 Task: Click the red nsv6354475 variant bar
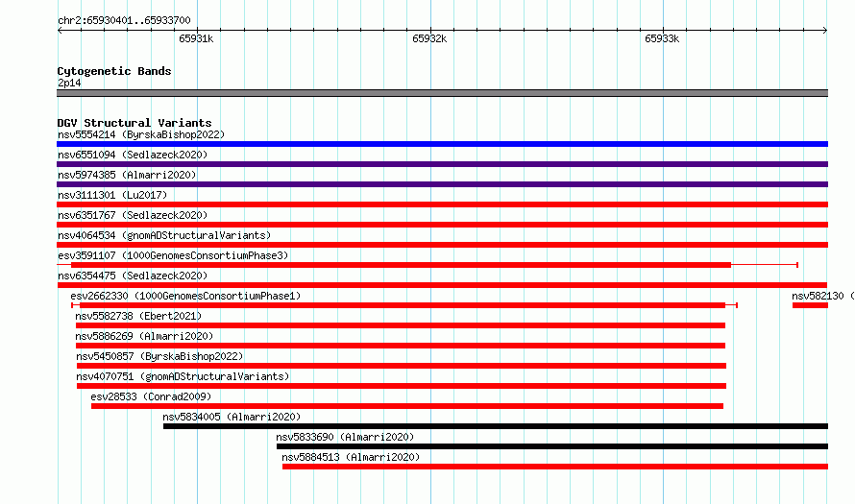[x=442, y=285]
